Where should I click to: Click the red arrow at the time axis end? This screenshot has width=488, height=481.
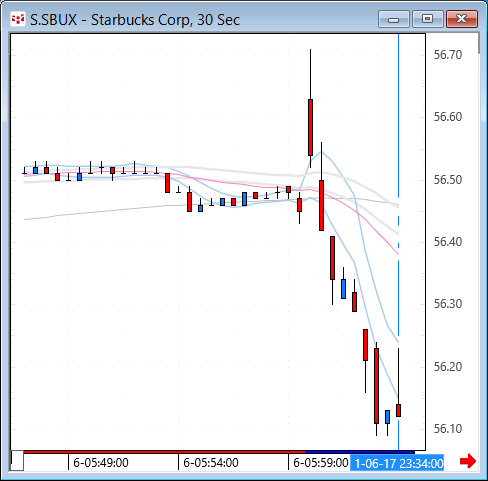click(x=468, y=461)
